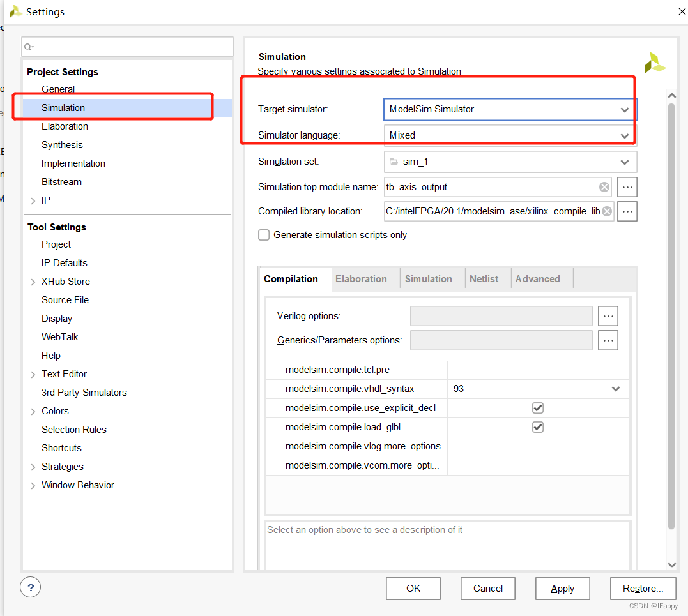
Task: Browse for simulation top module name
Action: point(627,187)
